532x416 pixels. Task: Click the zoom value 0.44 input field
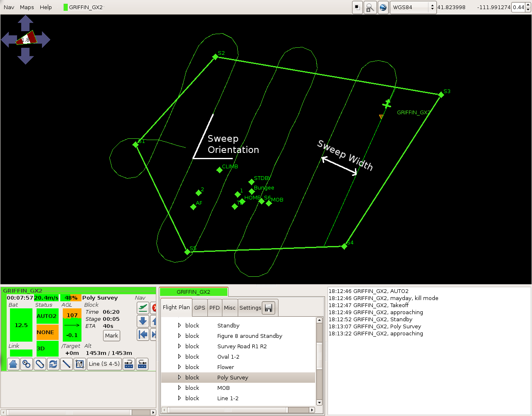click(518, 7)
